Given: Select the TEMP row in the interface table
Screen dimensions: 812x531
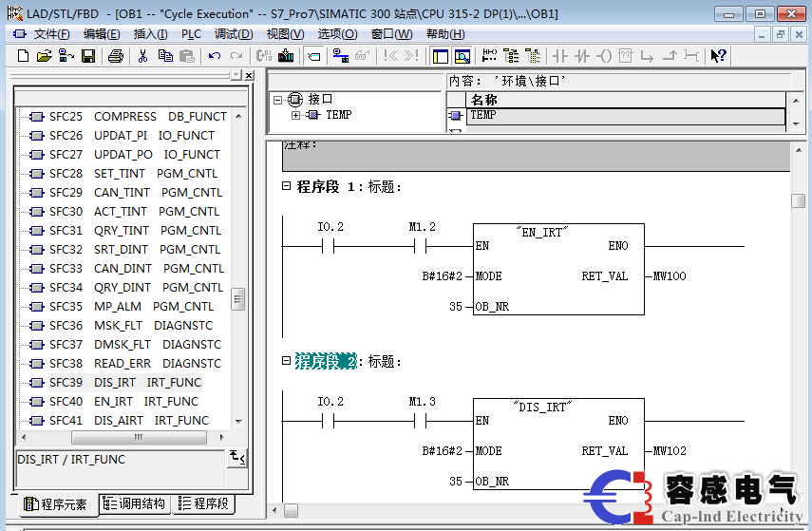Looking at the screenshot, I should click(x=626, y=116).
